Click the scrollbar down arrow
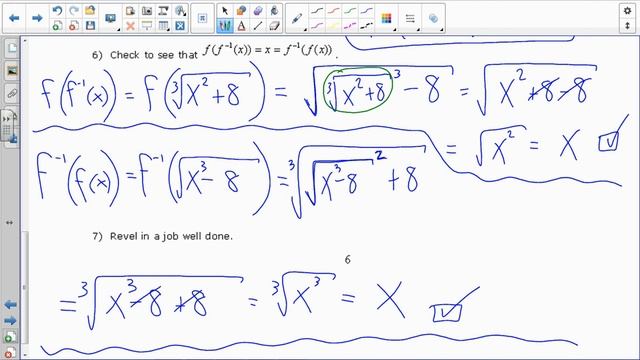640x360 pixels. 25,355
